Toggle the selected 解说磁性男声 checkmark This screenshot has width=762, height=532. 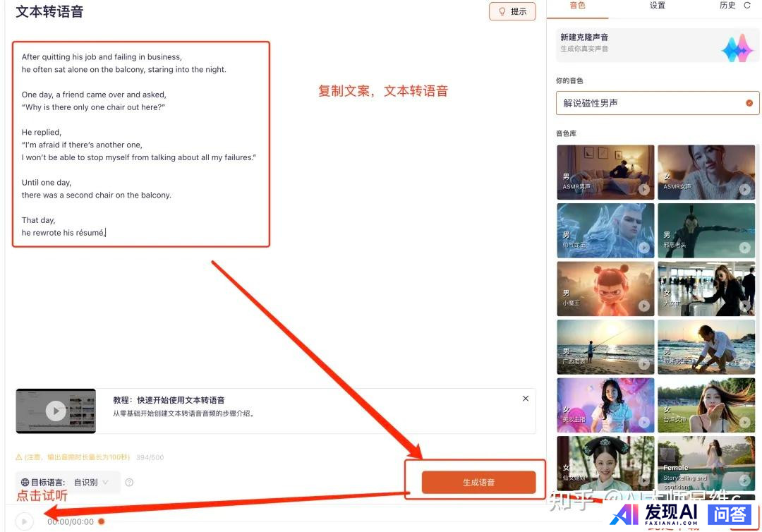pyautogui.click(x=749, y=103)
